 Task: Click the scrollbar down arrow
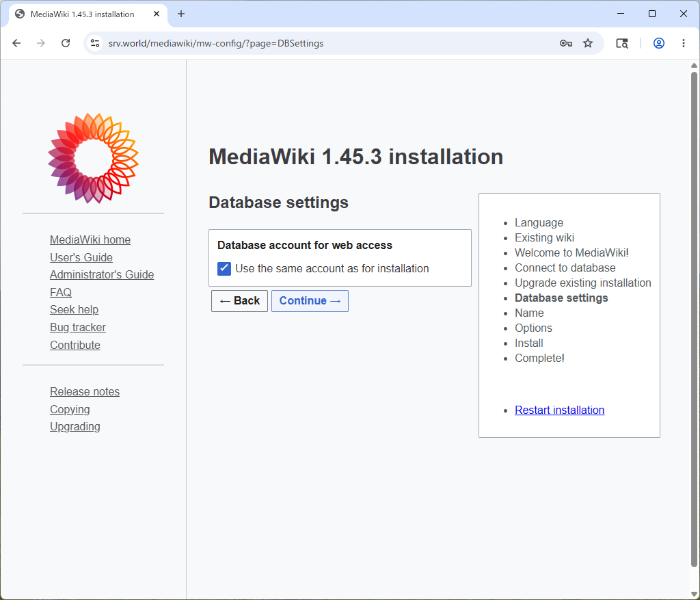[x=694, y=594]
